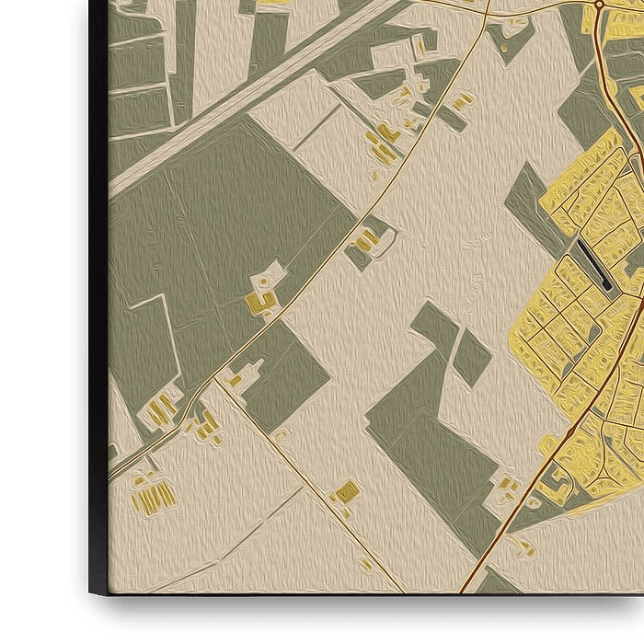The image size is (644, 644).
Task: Select the striped yellow building cluster at bottom left
Action: click(x=155, y=497)
